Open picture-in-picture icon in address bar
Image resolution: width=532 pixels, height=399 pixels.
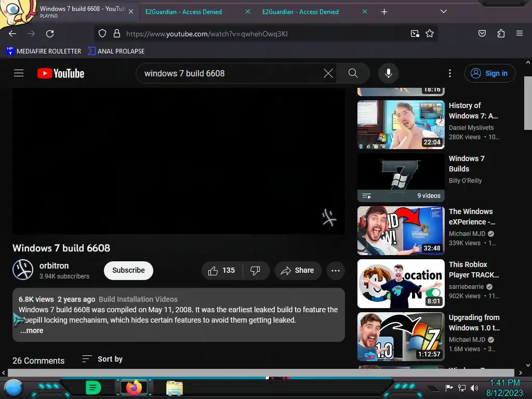pos(415,34)
